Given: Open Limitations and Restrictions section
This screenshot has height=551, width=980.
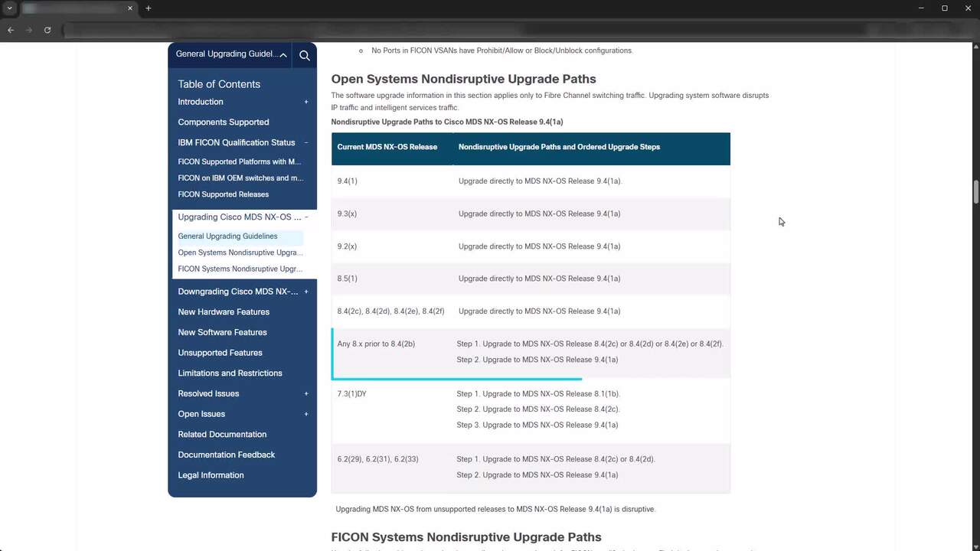Looking at the screenshot, I should [230, 373].
